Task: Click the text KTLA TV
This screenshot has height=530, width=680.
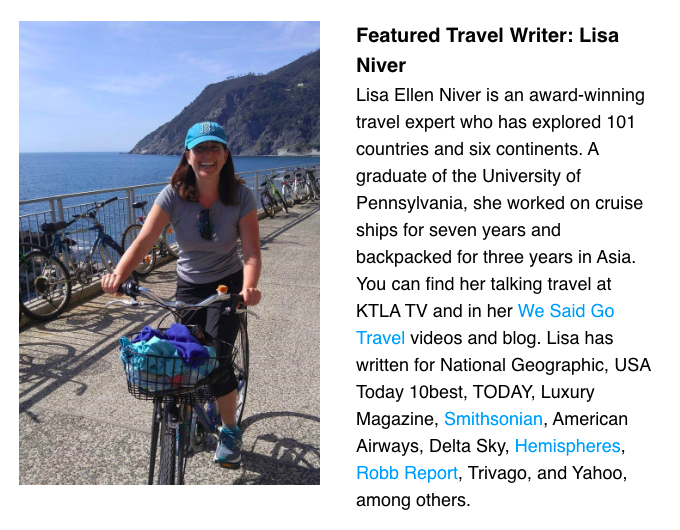Action: pyautogui.click(x=392, y=311)
